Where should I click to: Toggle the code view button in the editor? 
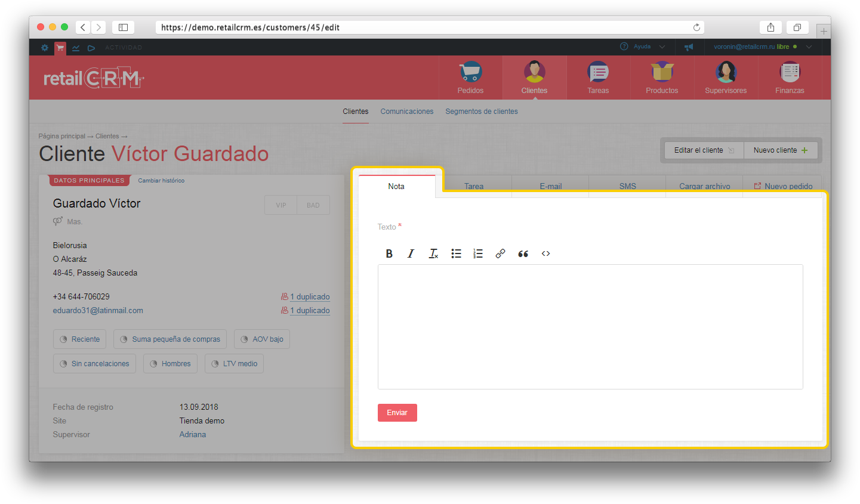[x=545, y=253]
